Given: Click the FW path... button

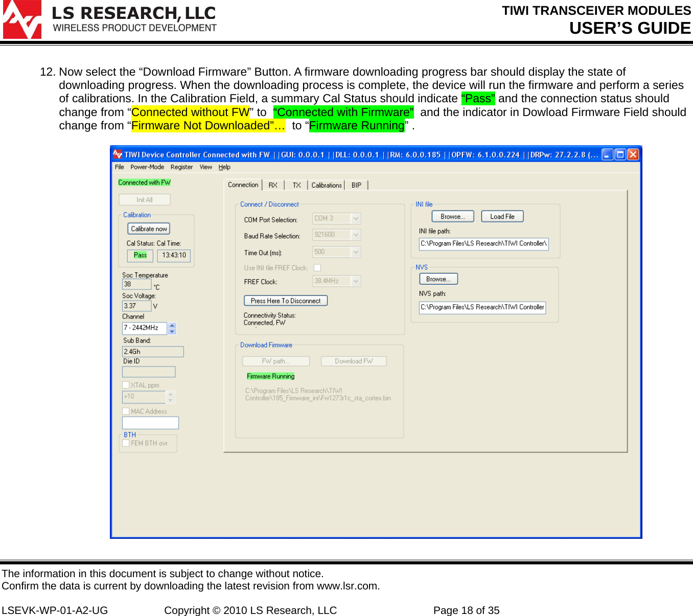Looking at the screenshot, I should tap(276, 361).
